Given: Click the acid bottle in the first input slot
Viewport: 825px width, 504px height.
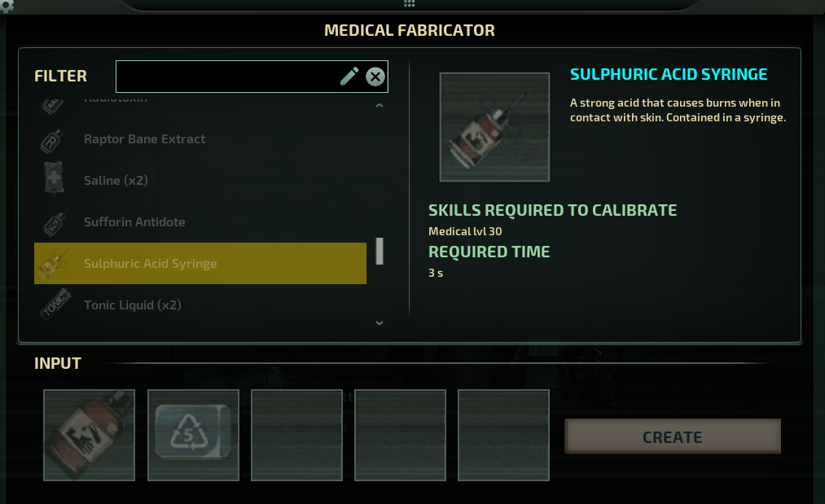Looking at the screenshot, I should click(89, 435).
